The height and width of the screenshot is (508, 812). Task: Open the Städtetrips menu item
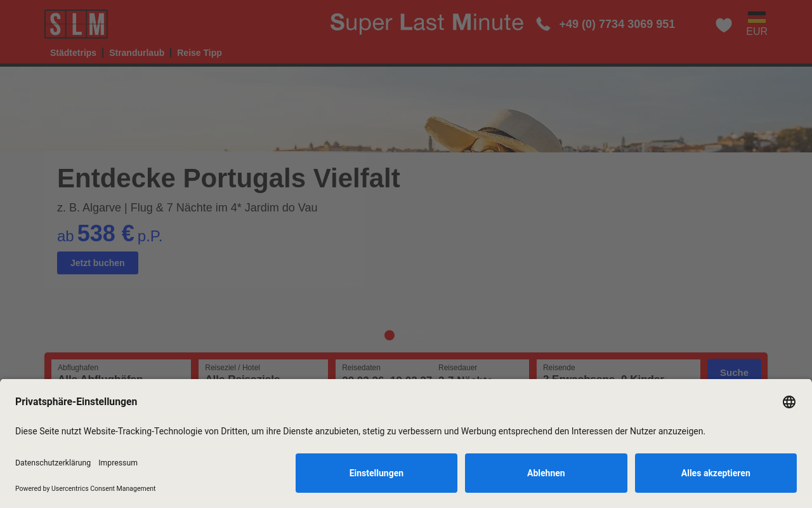point(73,53)
